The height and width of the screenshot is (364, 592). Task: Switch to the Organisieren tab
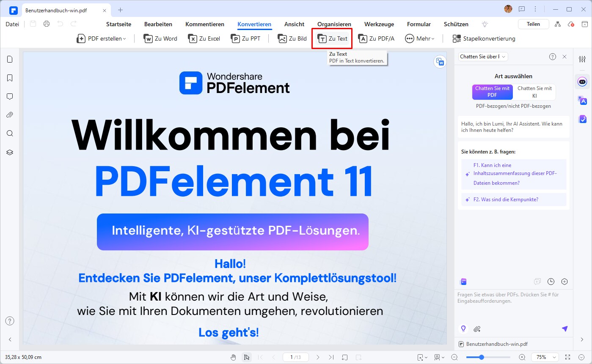[334, 24]
